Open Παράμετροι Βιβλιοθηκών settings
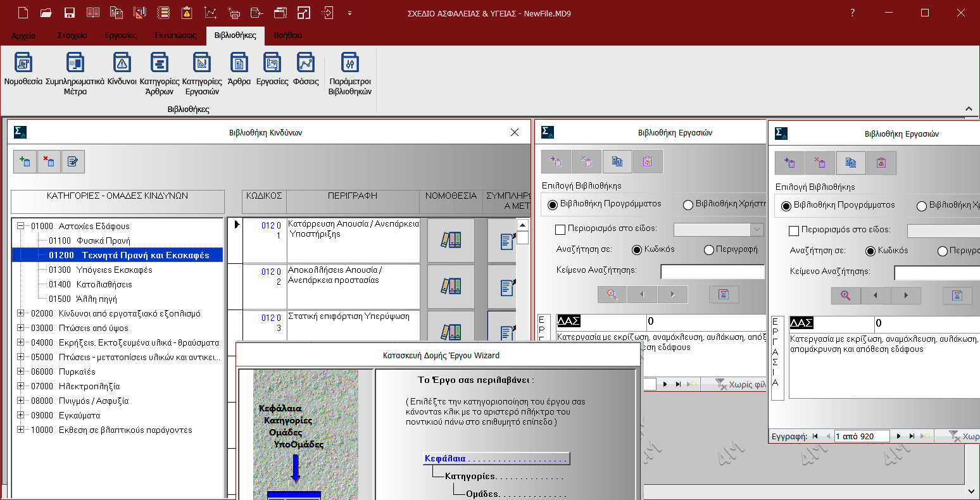 click(x=349, y=63)
